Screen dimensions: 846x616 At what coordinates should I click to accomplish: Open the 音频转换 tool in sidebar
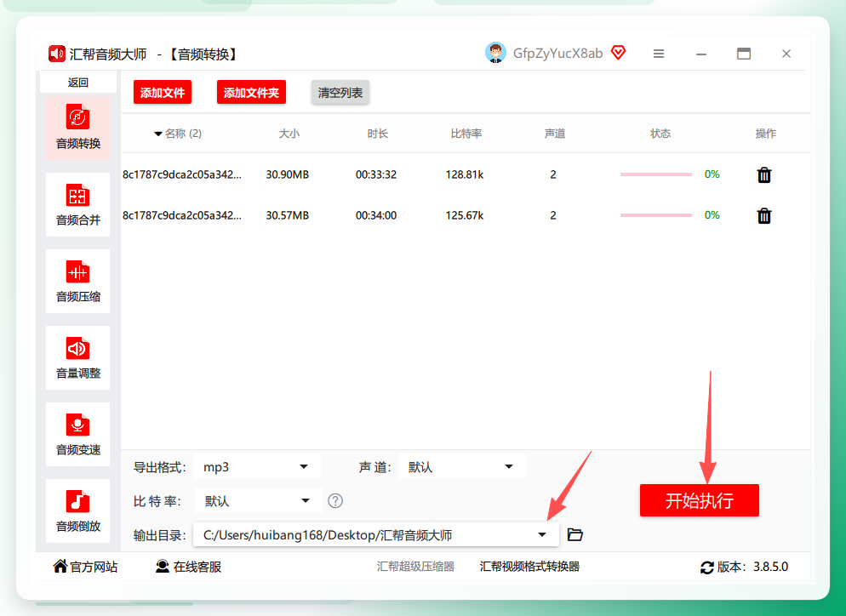[77, 128]
